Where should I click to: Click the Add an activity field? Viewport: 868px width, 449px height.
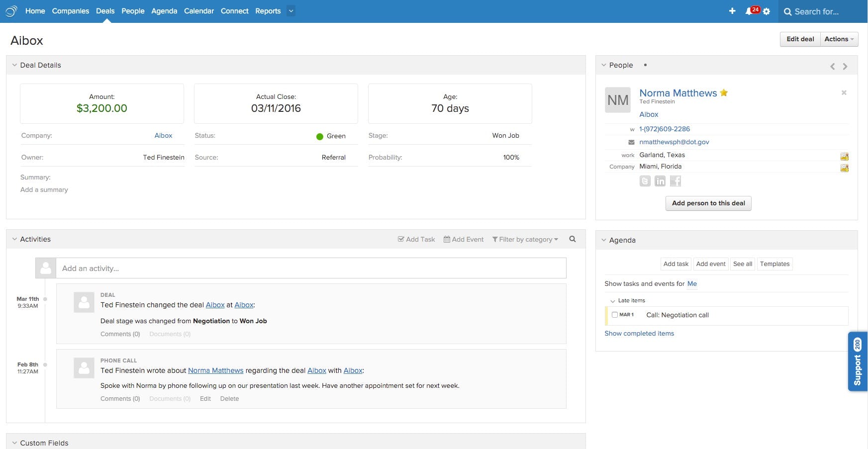point(311,268)
